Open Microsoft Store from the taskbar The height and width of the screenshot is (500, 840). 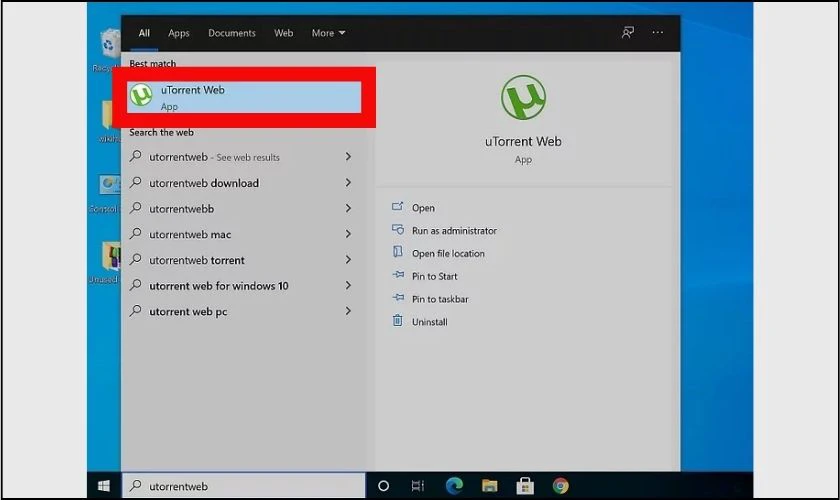click(x=525, y=486)
